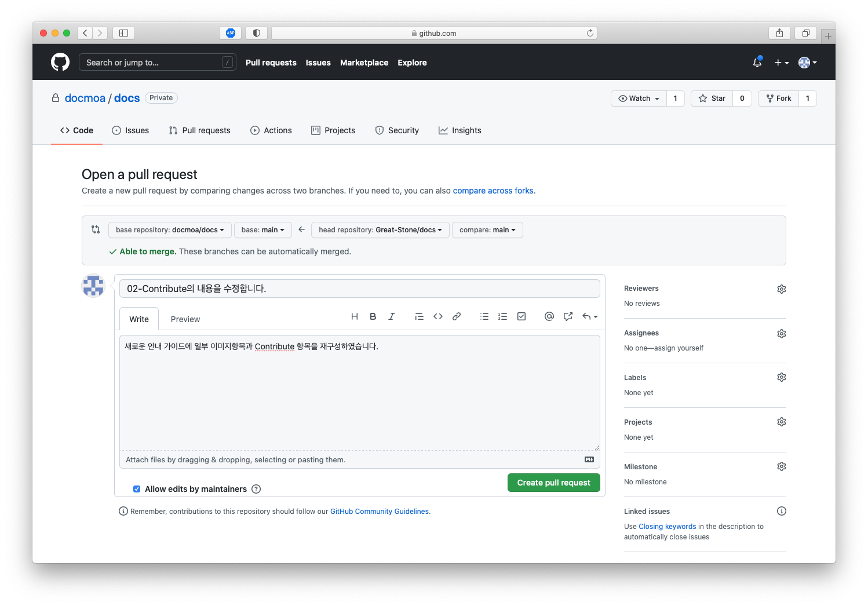Switch to the Preview tab
Viewport: 868px width, 606px height.
click(x=185, y=319)
